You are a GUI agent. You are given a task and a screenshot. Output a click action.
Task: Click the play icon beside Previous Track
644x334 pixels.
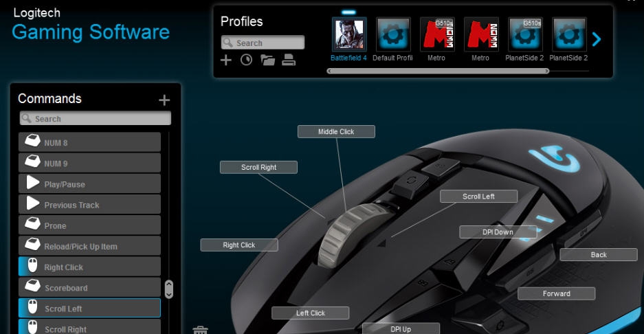pos(33,203)
